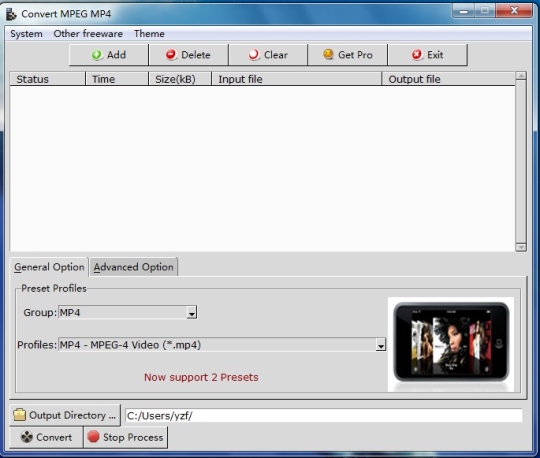Click the file list scroll up arrow
The height and width of the screenshot is (458, 540).
point(521,76)
